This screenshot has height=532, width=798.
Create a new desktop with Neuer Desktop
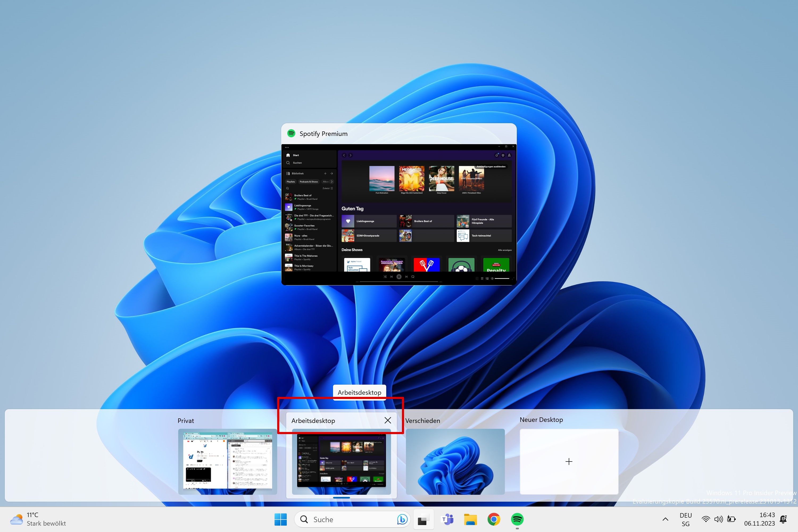point(569,461)
